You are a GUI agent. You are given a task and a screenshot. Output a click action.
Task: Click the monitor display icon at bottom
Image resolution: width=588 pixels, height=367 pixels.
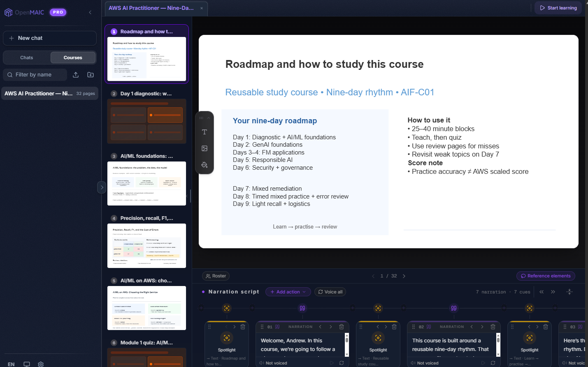[x=27, y=364]
